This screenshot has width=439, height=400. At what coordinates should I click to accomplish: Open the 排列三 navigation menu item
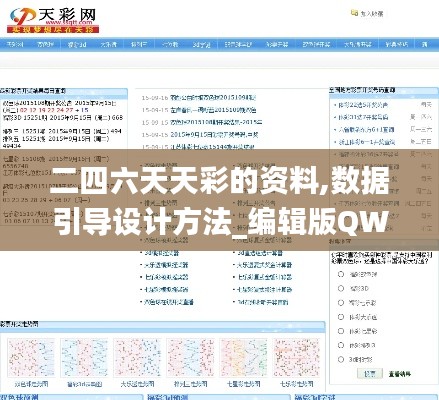click(138, 44)
